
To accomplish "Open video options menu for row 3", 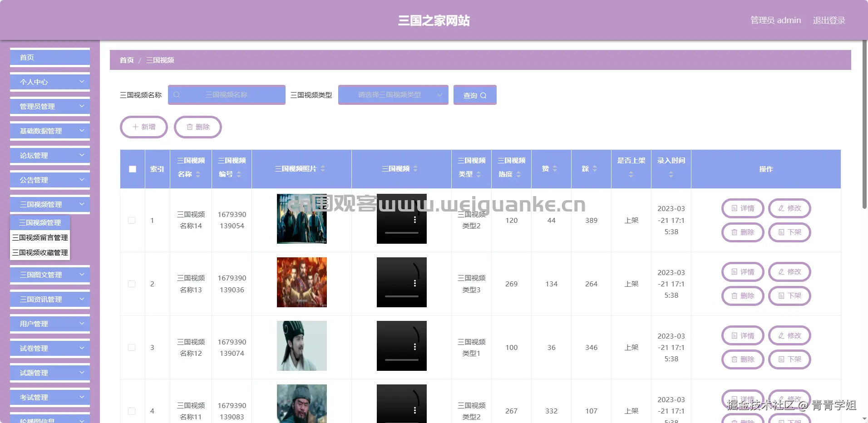I will pos(415,347).
